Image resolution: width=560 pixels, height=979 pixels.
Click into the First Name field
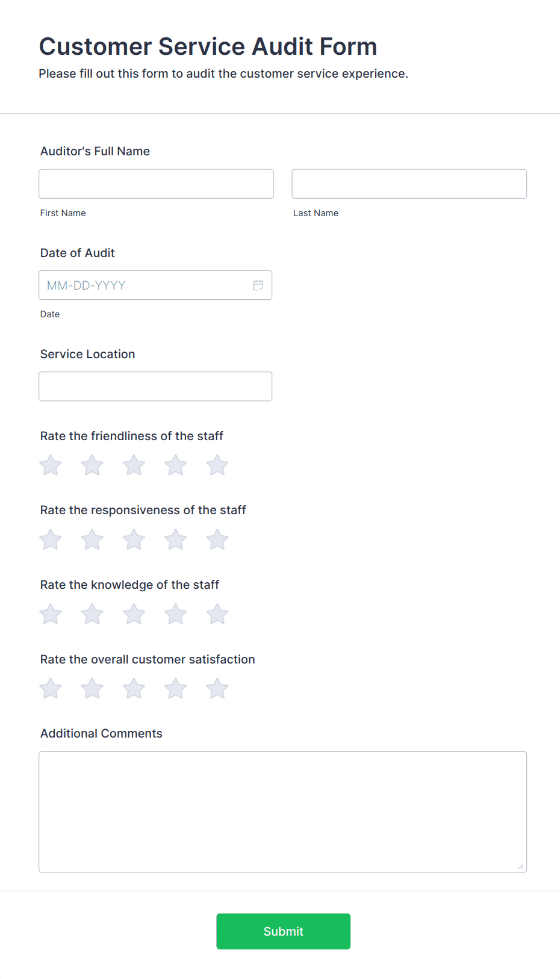156,184
